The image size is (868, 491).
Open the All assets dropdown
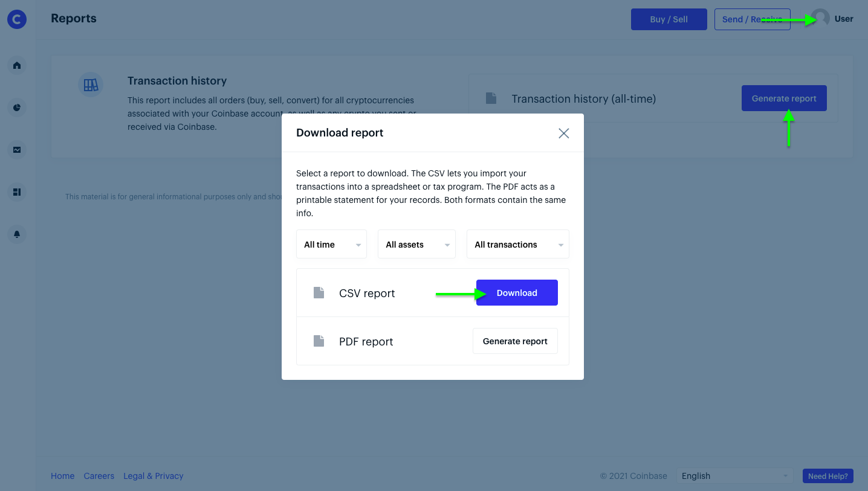[x=416, y=245]
